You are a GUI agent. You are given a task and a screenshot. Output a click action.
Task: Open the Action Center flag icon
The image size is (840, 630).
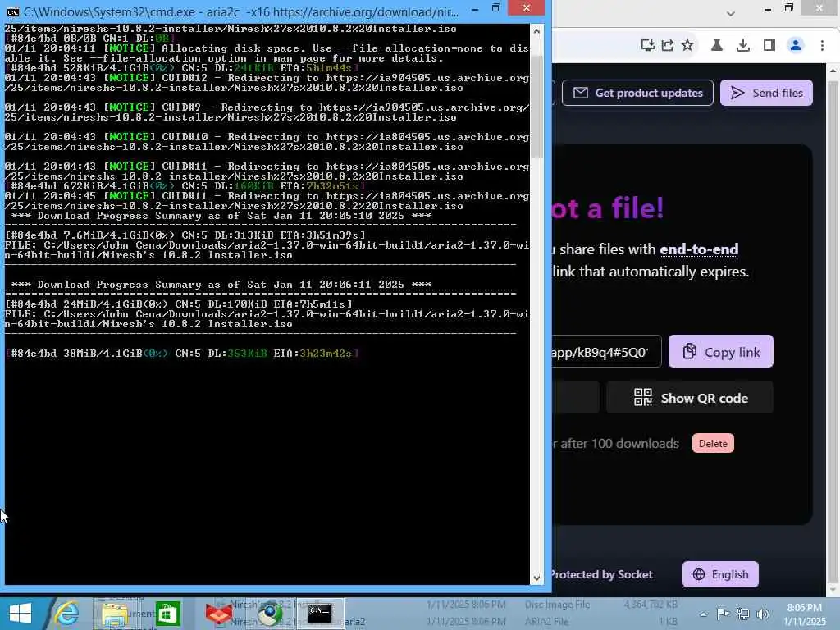tap(723, 614)
